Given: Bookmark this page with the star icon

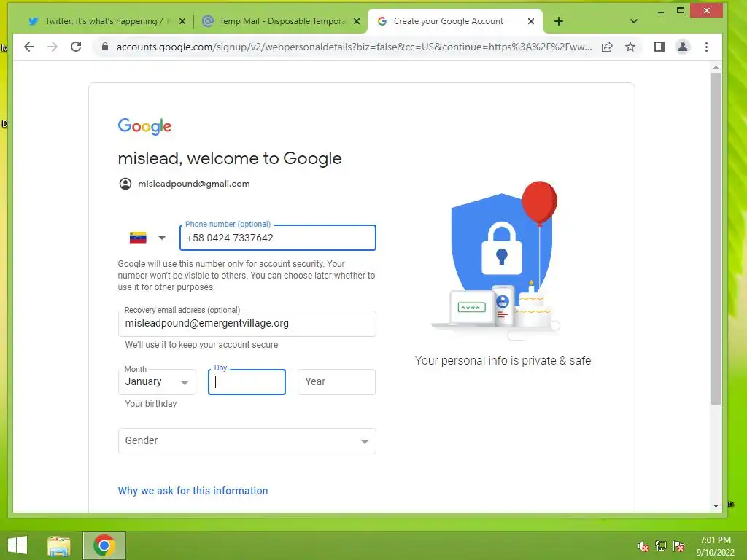Looking at the screenshot, I should coord(630,47).
